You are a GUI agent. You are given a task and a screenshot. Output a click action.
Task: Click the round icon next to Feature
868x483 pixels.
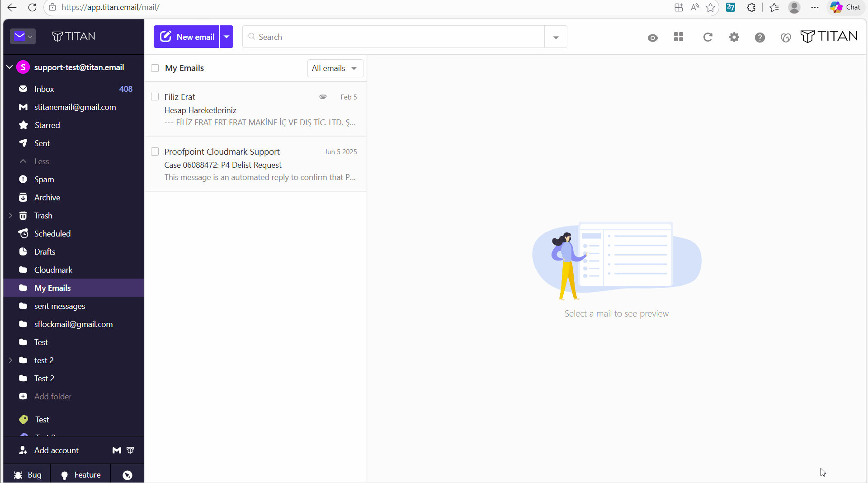click(x=127, y=475)
